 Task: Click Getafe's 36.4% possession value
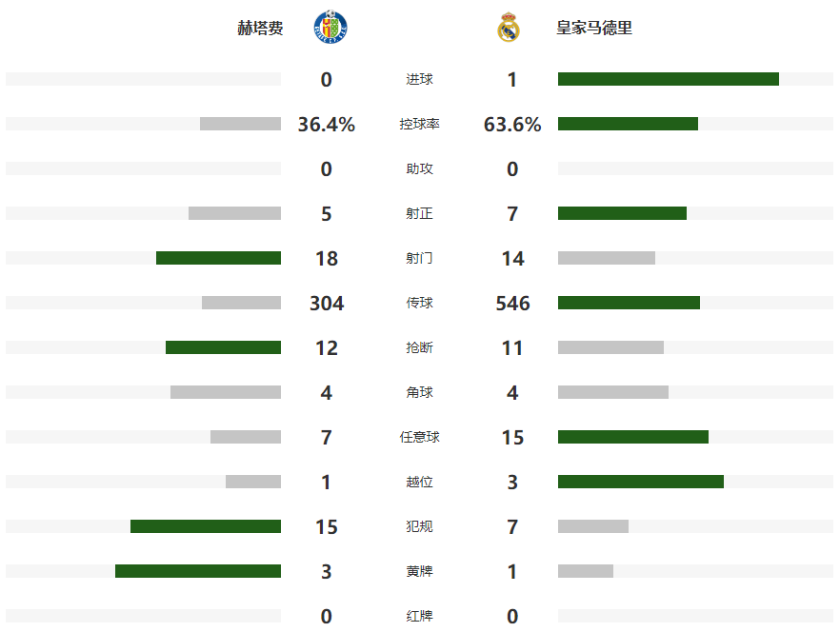pyautogui.click(x=326, y=125)
